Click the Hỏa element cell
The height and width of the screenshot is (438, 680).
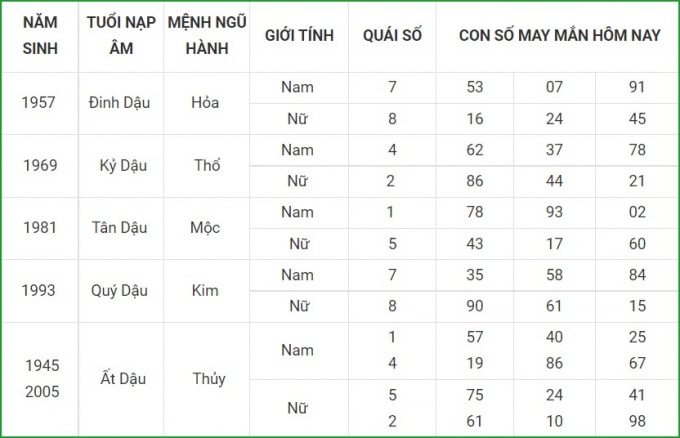click(205, 103)
